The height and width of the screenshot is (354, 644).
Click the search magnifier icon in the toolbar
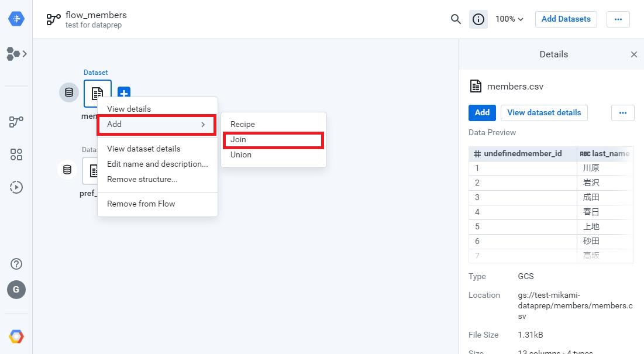click(x=456, y=19)
